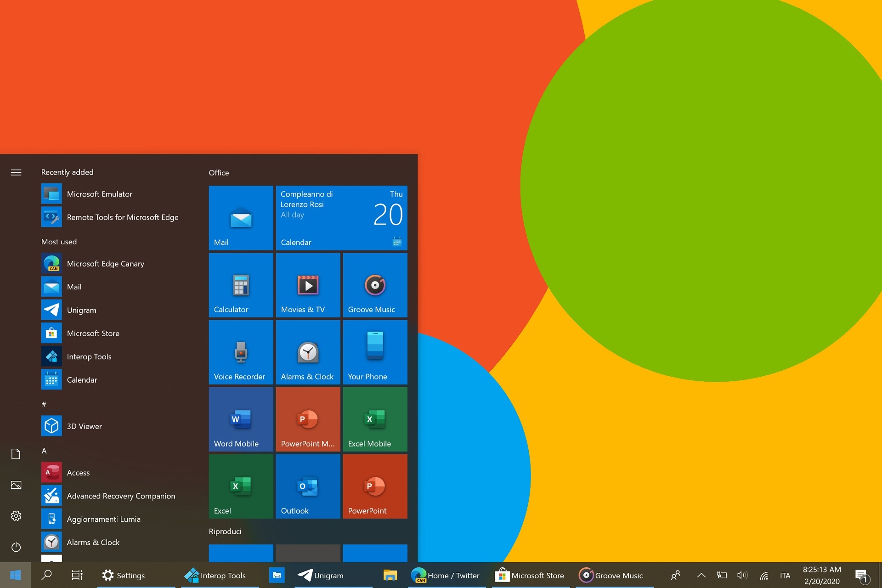Toggle taskbar search input field

click(x=46, y=575)
